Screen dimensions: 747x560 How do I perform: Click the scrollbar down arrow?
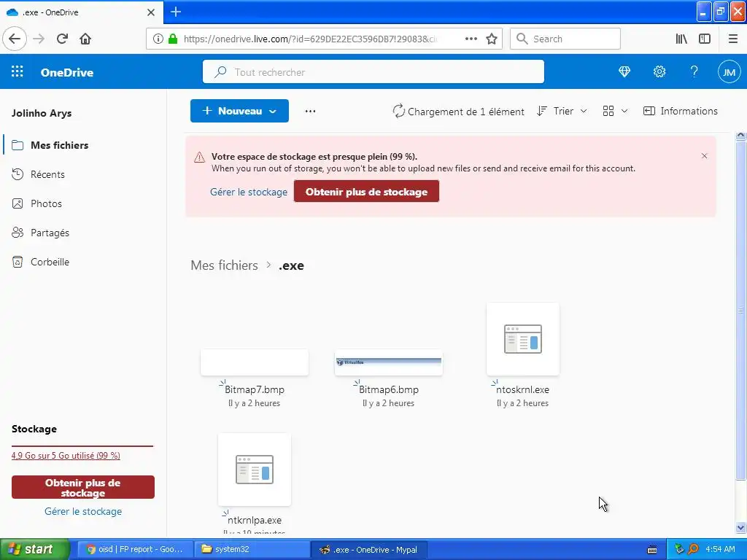click(741, 527)
